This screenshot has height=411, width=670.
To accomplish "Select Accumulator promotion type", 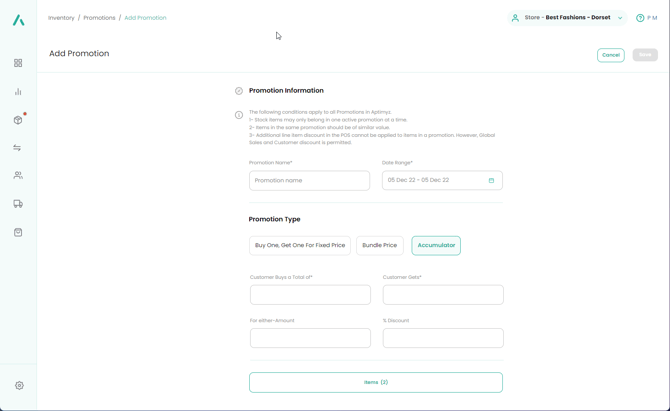I will tap(436, 245).
